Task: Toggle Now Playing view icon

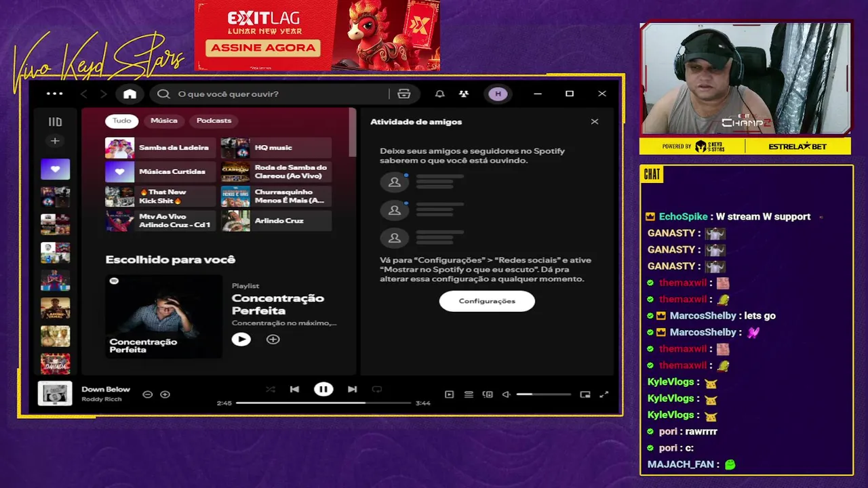Action: pos(449,394)
